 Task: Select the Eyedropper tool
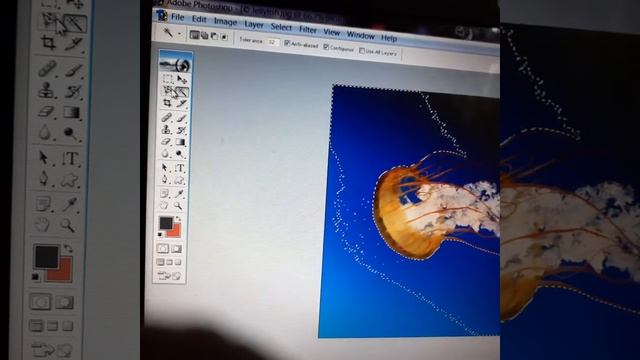click(x=179, y=193)
